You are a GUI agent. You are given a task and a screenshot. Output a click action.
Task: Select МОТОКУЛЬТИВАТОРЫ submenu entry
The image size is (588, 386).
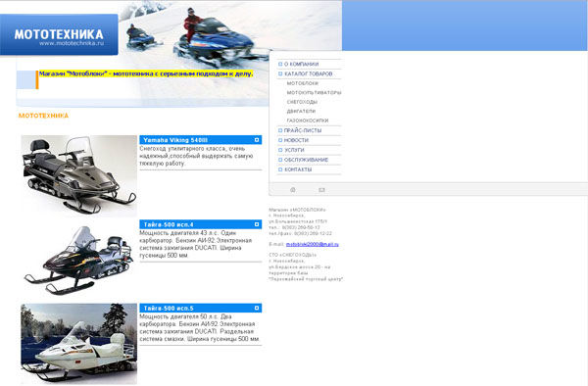click(x=314, y=92)
